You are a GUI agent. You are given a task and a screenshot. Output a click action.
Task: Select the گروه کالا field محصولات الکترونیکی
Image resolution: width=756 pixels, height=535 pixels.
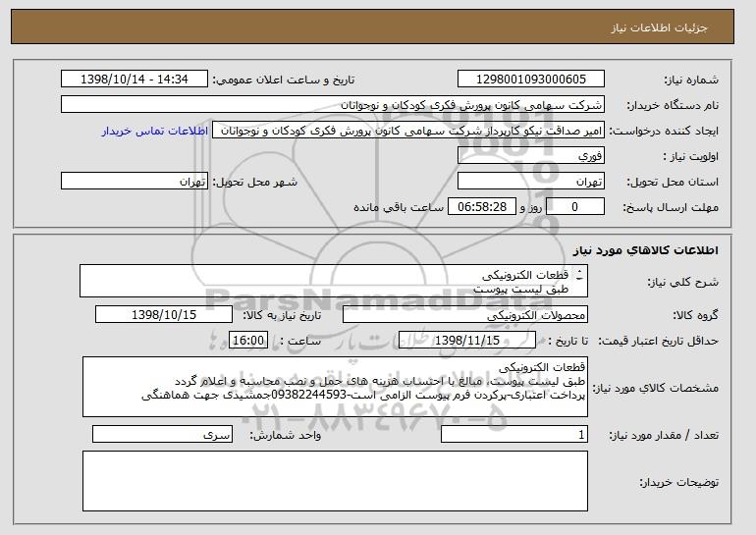click(x=465, y=315)
